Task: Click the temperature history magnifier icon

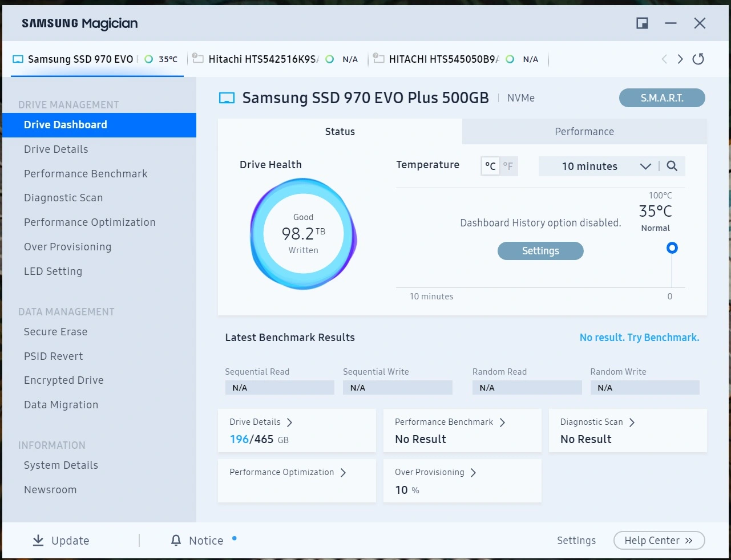Action: point(672,166)
